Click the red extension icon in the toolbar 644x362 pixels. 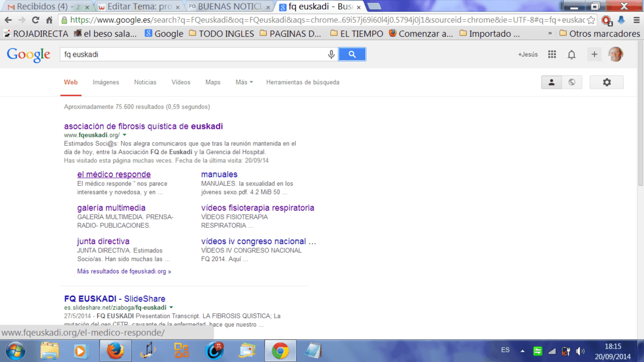coord(607,20)
